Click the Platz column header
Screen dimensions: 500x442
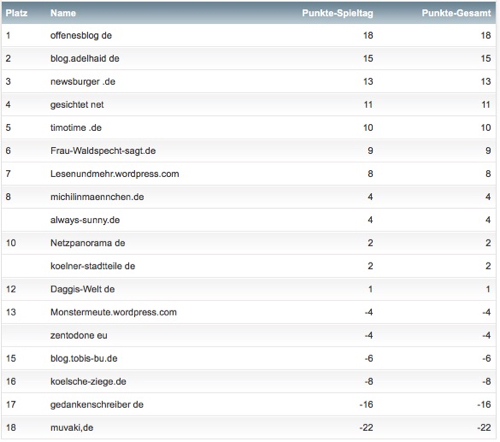tap(16, 13)
